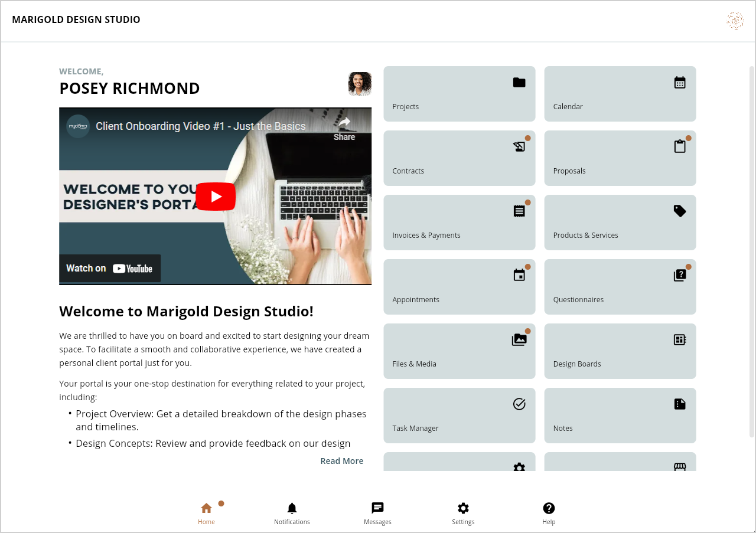Play the Client Onboarding video
The width and height of the screenshot is (756, 533).
pos(216,197)
